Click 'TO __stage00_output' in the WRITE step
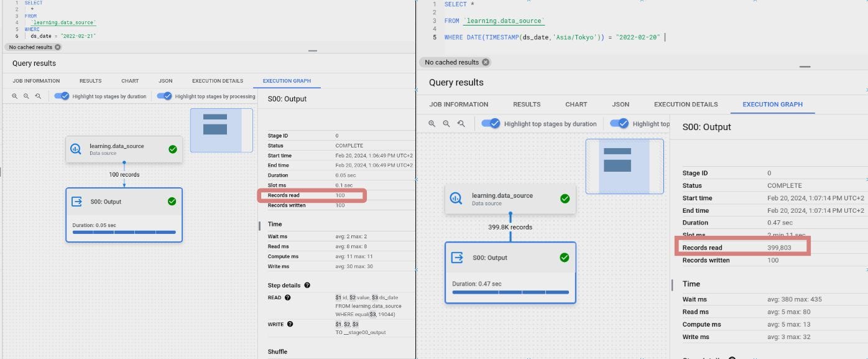The height and width of the screenshot is (359, 868). tap(361, 332)
